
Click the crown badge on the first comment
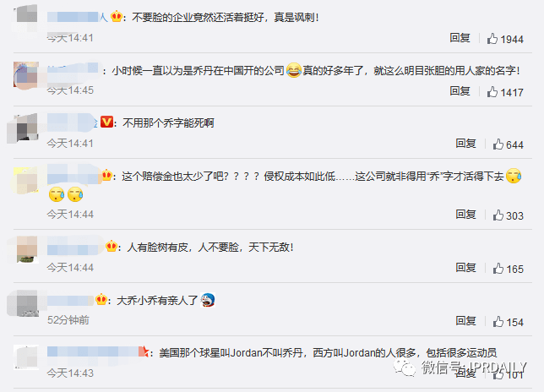click(x=117, y=16)
